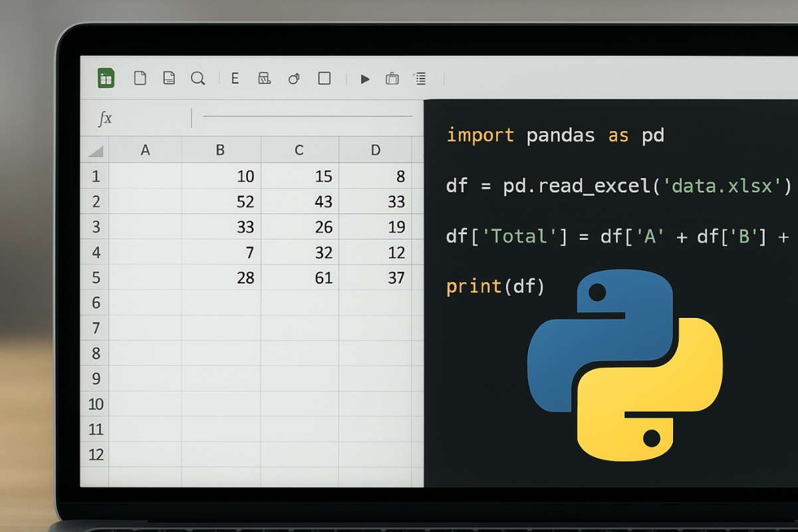Image resolution: width=798 pixels, height=532 pixels.
Task: Select the circle shape tool
Action: click(294, 78)
